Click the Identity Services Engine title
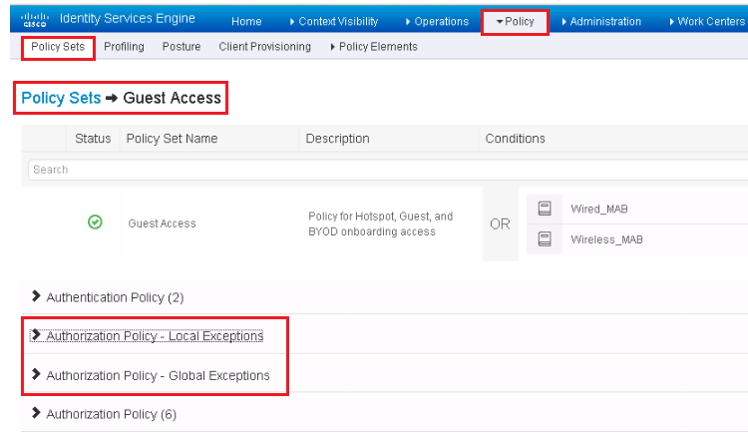 coord(127,19)
